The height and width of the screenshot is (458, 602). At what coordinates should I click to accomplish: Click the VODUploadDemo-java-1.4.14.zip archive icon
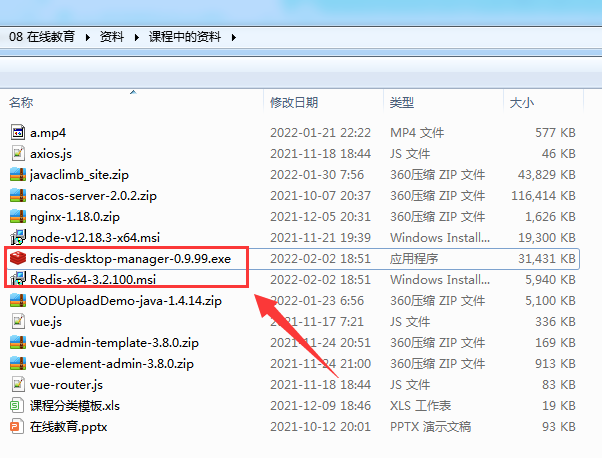tap(18, 301)
